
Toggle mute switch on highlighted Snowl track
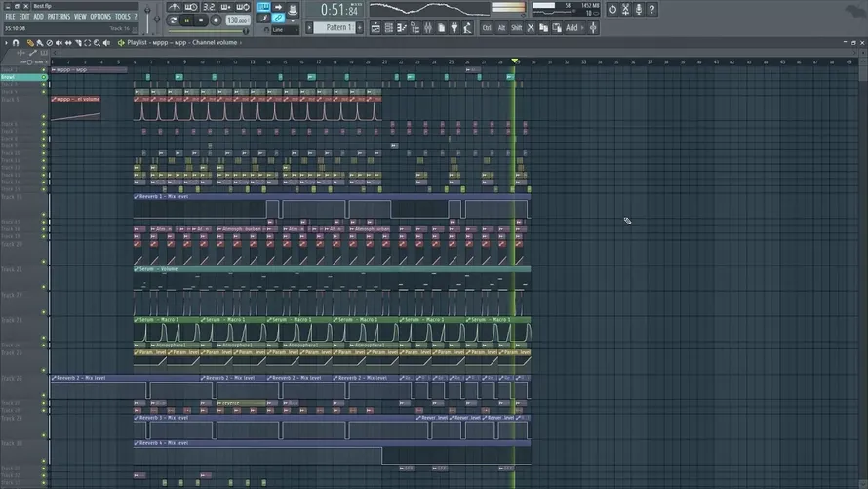coord(44,77)
